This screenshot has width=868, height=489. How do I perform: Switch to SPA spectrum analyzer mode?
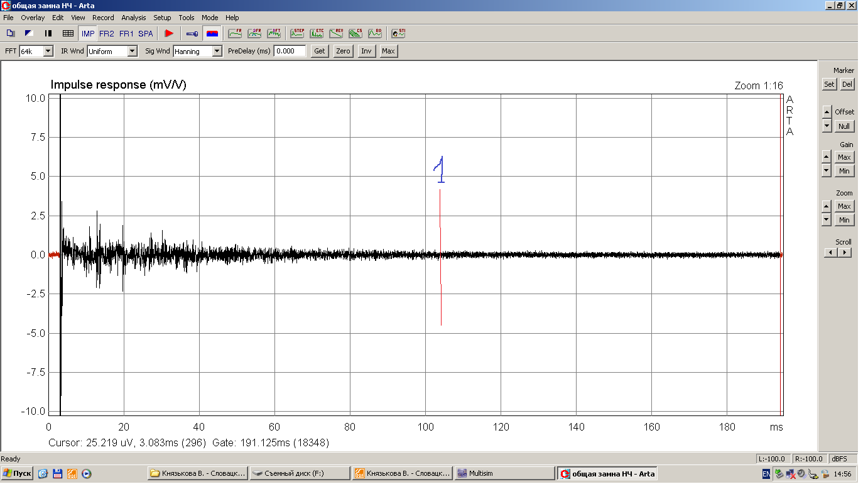click(x=146, y=33)
